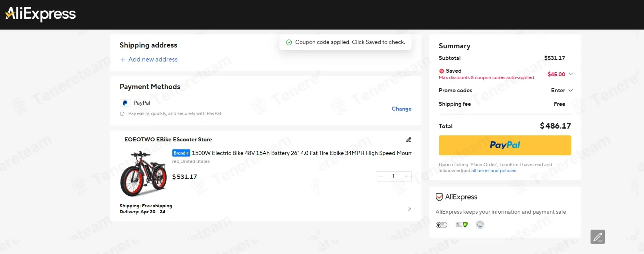Pay with the yellow PayPal button
Viewport: 644px width, 254px height.
(505, 145)
